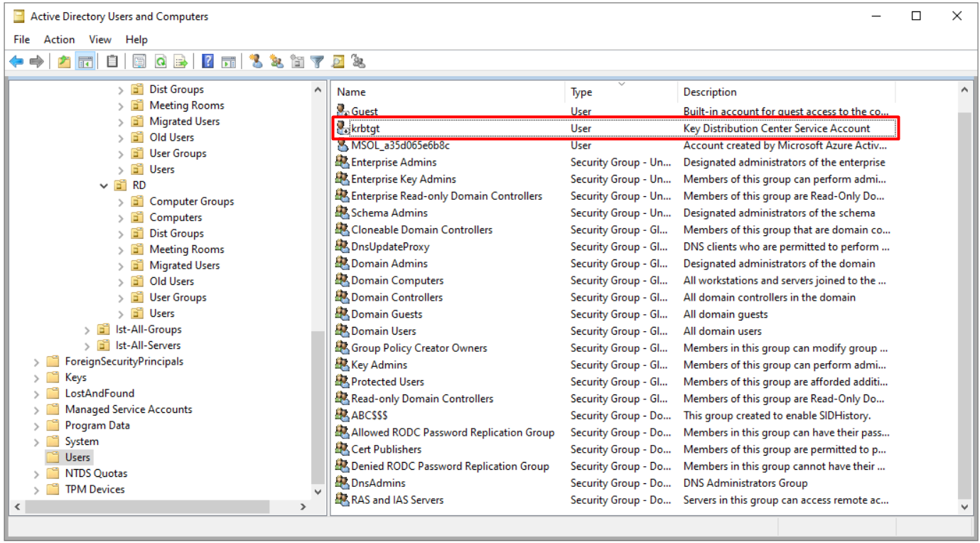Select Computer Groups under RD
Image resolution: width=980 pixels, height=543 pixels.
pyautogui.click(x=191, y=201)
